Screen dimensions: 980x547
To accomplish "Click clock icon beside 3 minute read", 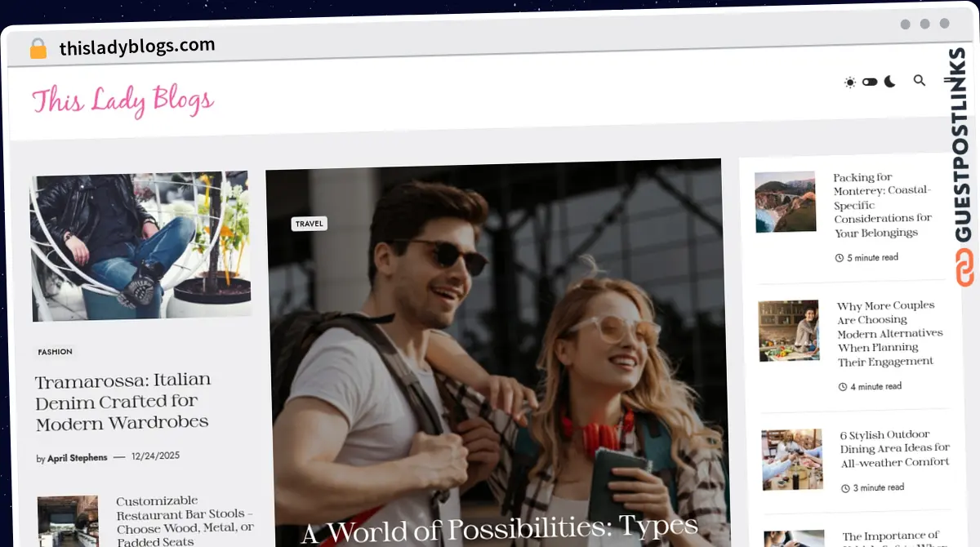I will [x=846, y=488].
